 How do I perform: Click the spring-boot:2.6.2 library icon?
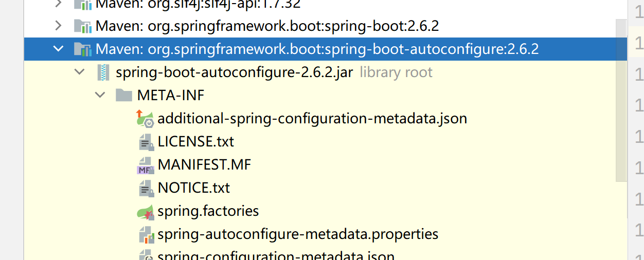pos(82,26)
